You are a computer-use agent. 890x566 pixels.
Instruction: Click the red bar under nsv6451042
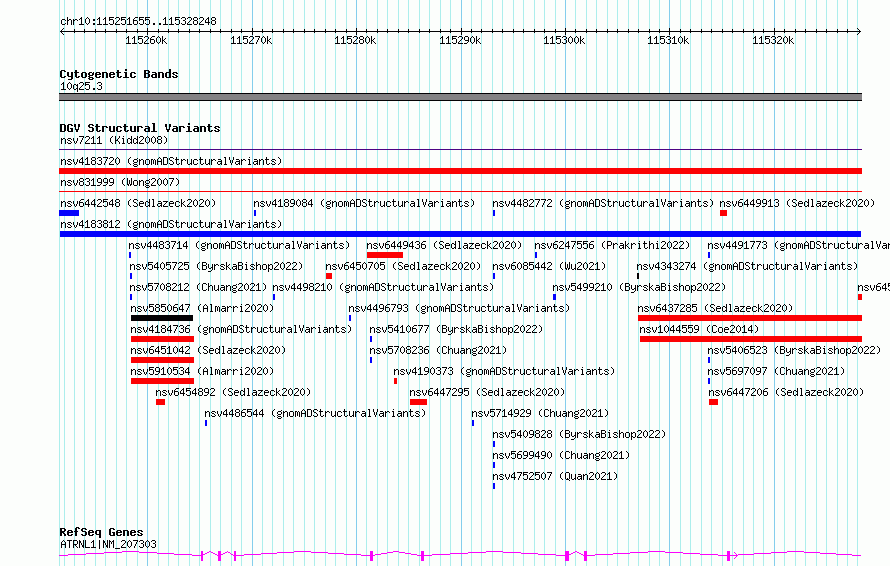coord(162,360)
